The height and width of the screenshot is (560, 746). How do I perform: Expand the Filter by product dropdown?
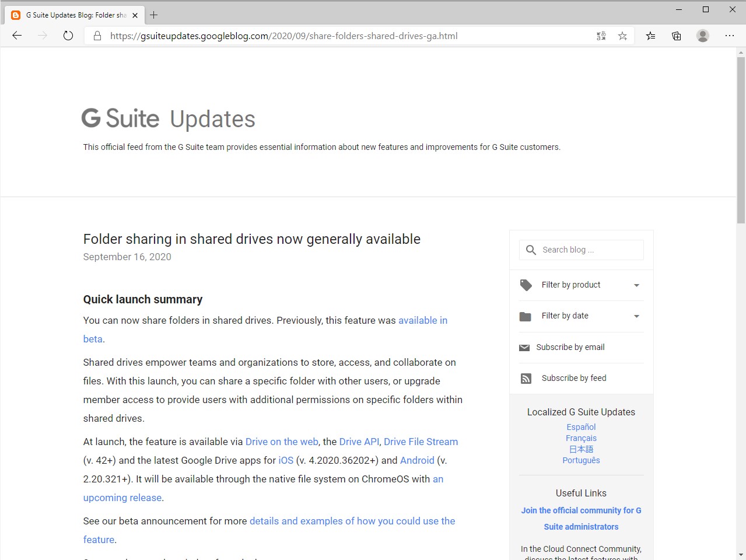636,285
